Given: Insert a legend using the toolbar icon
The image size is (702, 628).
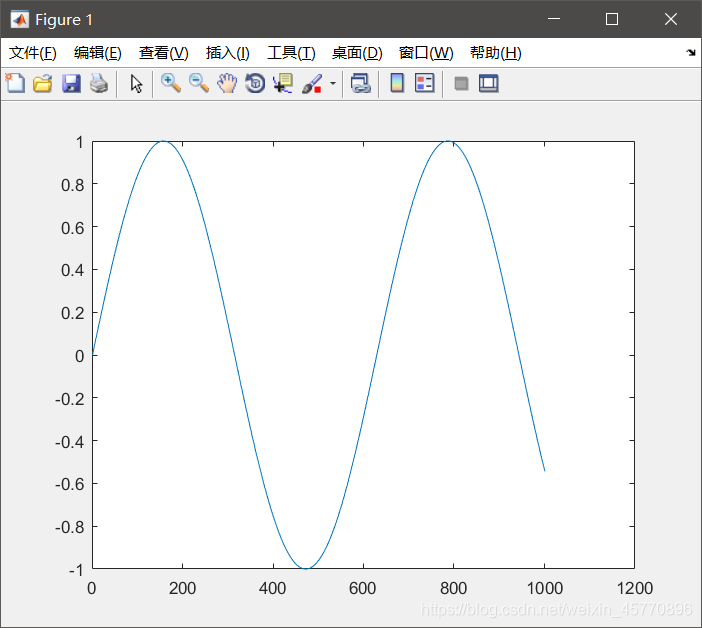Looking at the screenshot, I should [x=424, y=83].
